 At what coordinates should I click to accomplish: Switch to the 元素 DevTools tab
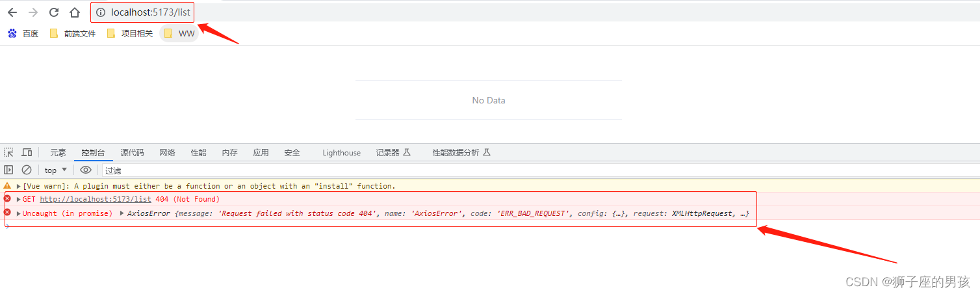point(58,153)
